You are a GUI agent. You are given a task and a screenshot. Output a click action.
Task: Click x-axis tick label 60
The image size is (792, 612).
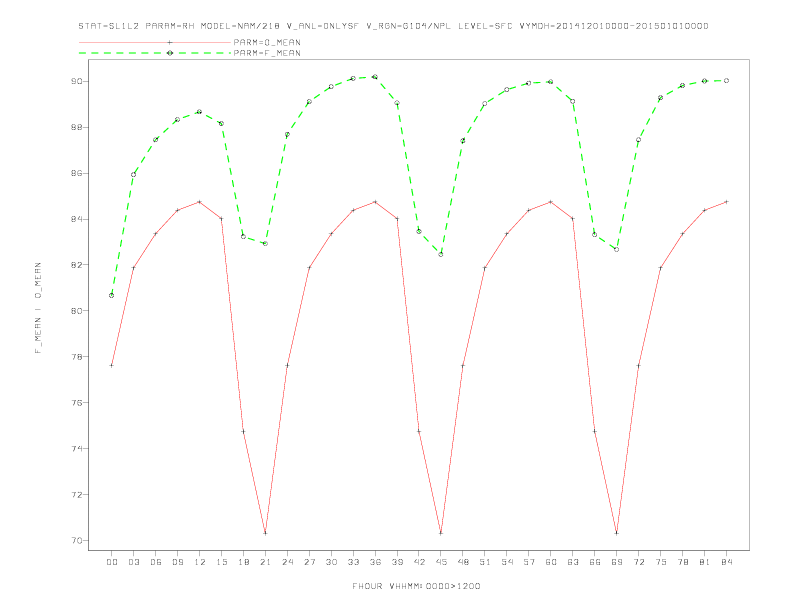pyautogui.click(x=551, y=562)
